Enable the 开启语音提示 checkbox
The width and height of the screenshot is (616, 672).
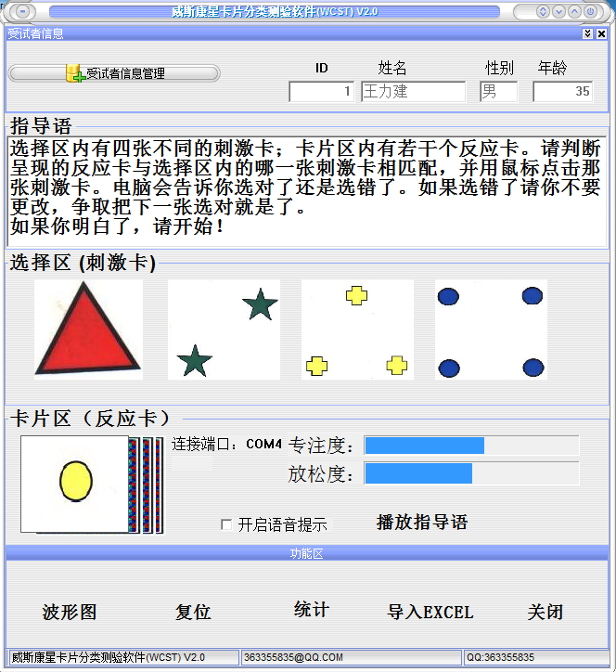point(226,524)
